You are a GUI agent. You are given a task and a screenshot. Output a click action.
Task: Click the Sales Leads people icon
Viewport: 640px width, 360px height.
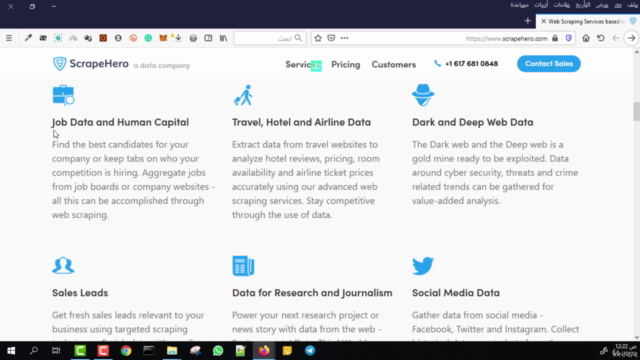(63, 265)
